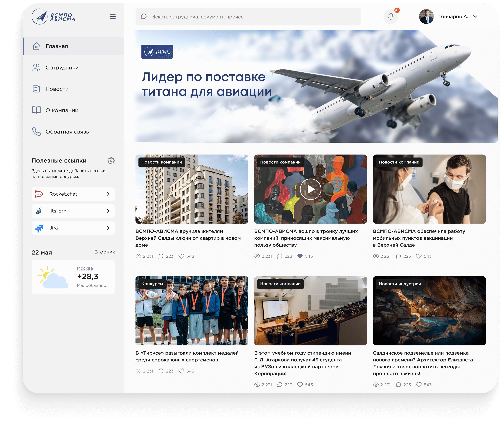Collapse sidebar with hamburger menu icon
This screenshot has height=439, width=504.
pos(112,17)
